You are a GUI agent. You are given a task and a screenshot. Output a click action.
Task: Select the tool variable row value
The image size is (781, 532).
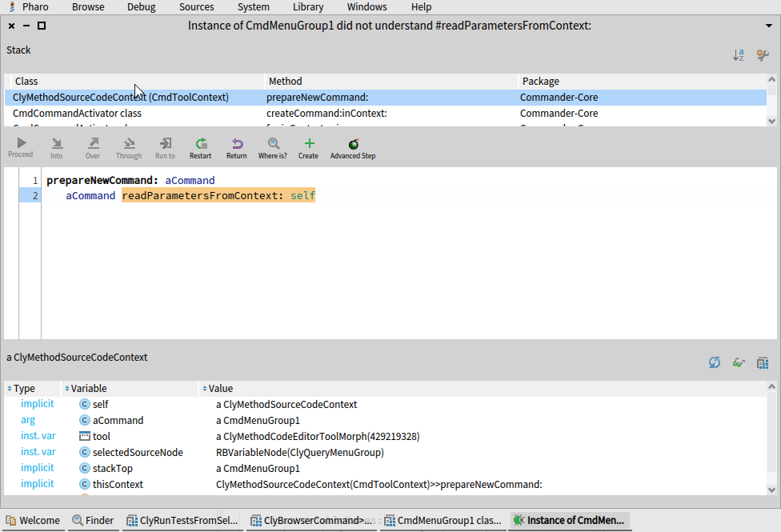coord(318,436)
